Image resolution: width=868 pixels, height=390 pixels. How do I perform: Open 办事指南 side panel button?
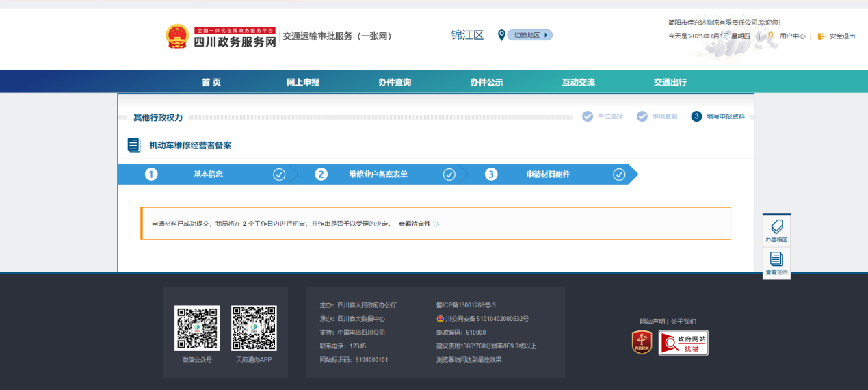(x=776, y=231)
